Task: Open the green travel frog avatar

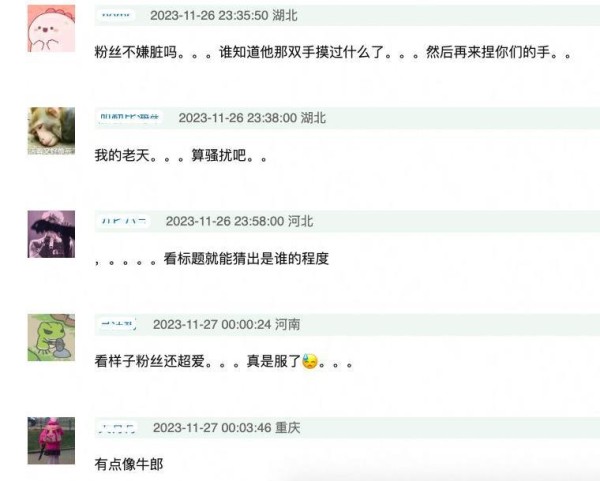Action: click(51, 337)
